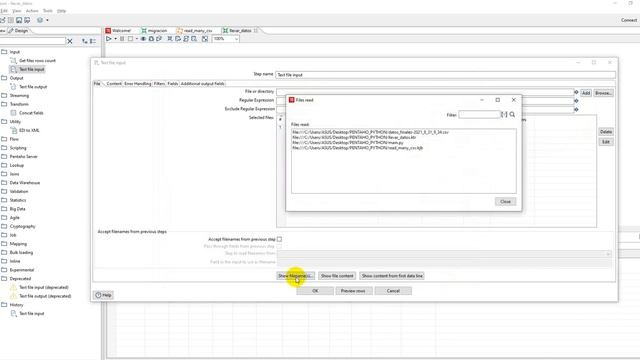The image size is (640, 360).
Task: Open the Action menu
Action: coord(32,11)
